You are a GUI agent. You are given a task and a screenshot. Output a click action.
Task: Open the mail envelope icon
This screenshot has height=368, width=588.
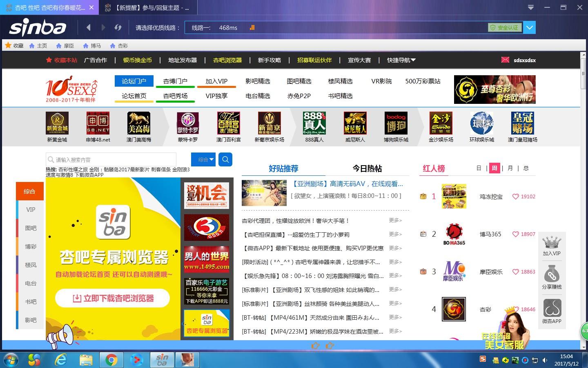(505, 60)
